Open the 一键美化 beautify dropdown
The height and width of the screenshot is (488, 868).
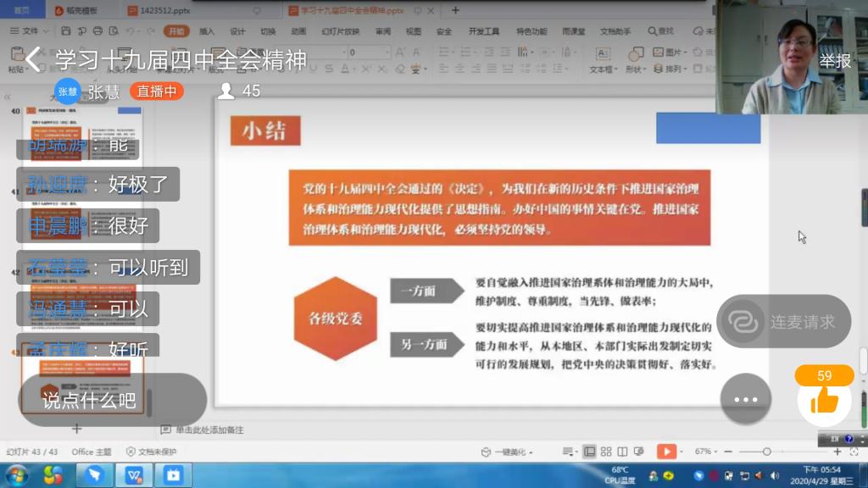(507, 452)
